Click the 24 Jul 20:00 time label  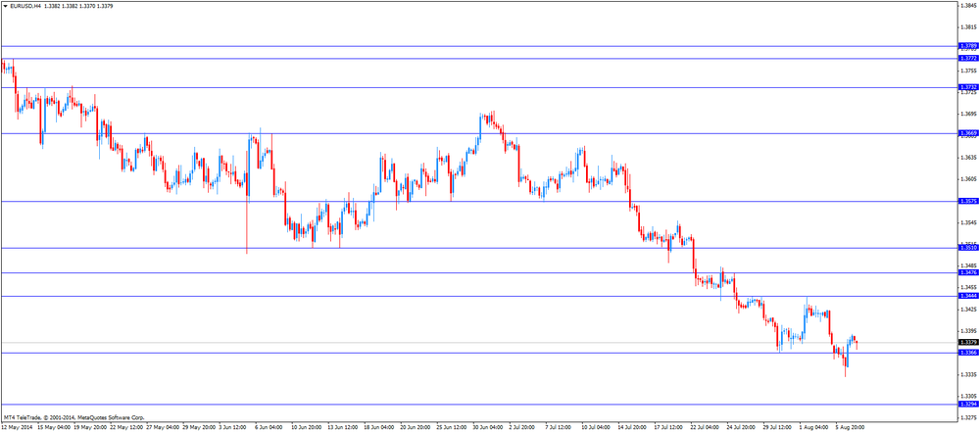click(x=739, y=427)
